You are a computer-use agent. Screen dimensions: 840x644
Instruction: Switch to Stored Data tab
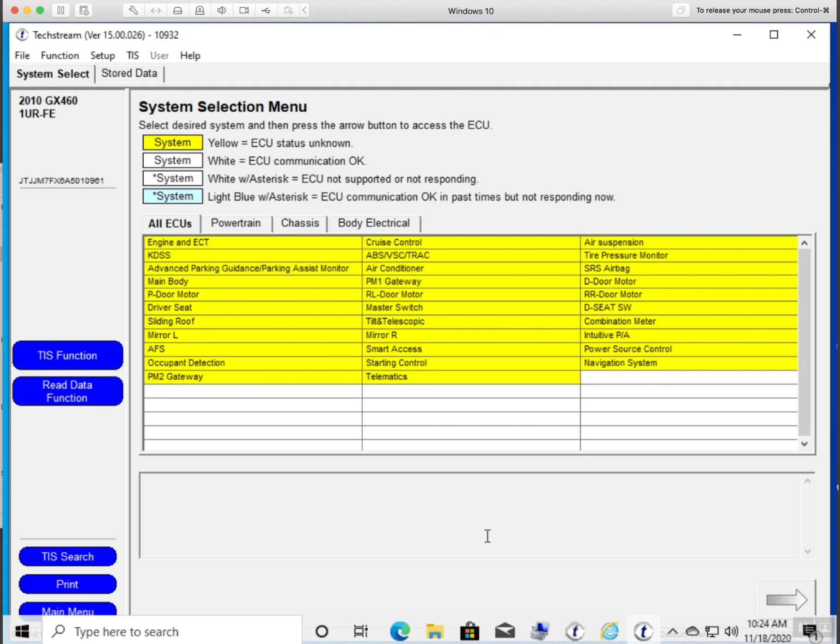click(129, 73)
